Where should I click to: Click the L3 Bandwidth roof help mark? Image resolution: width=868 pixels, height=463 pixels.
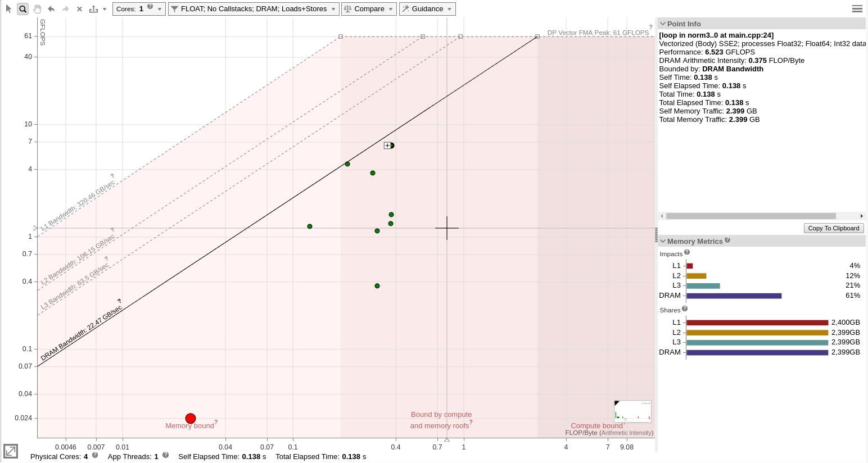point(106,259)
